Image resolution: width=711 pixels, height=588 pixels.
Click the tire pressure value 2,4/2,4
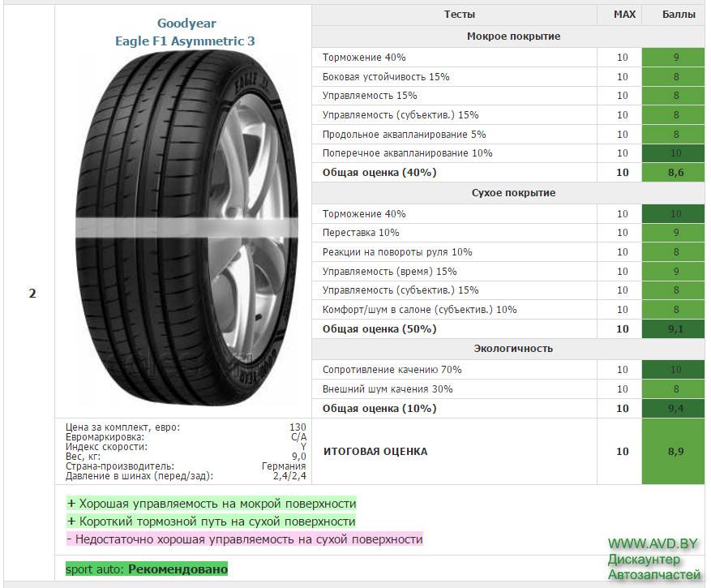click(289, 476)
